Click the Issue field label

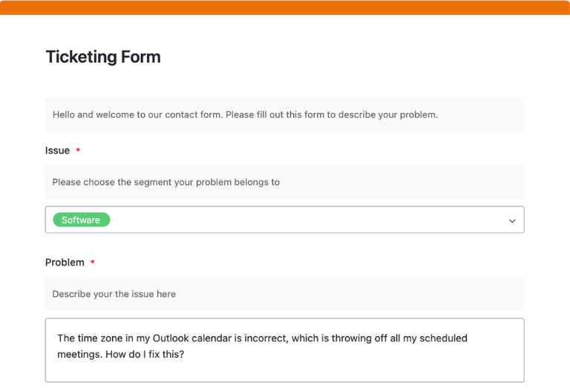click(x=57, y=151)
